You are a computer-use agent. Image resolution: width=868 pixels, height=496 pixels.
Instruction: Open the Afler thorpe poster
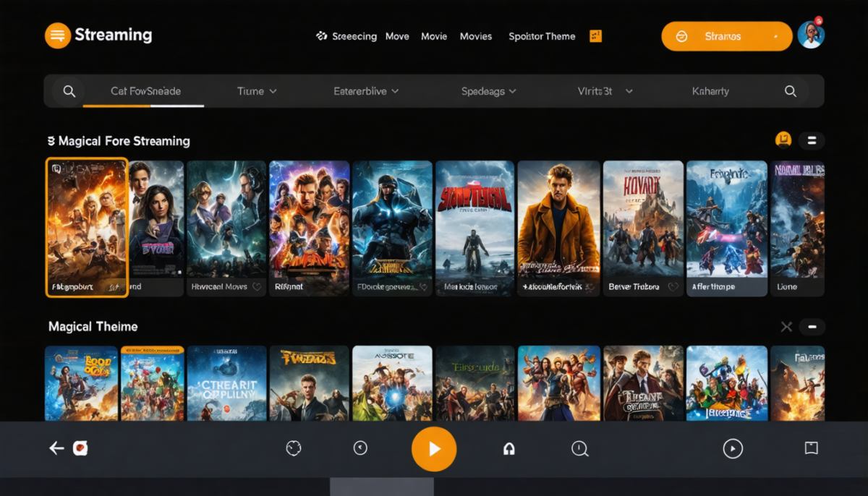(726, 228)
